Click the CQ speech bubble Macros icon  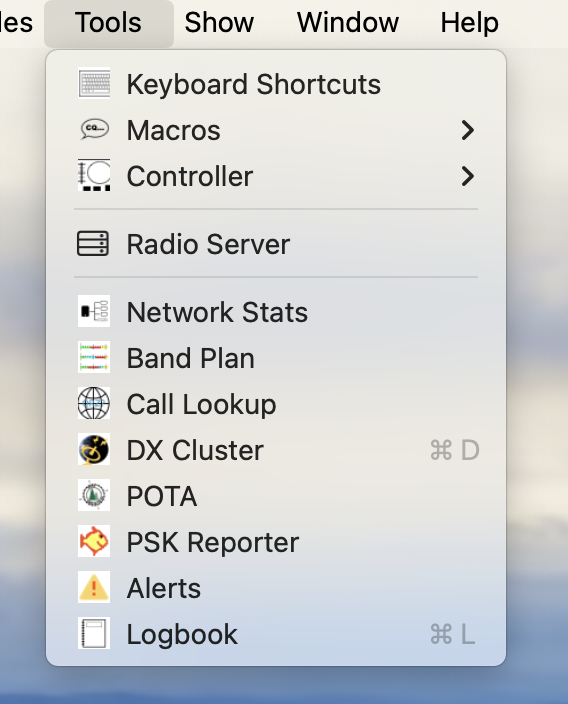point(94,129)
